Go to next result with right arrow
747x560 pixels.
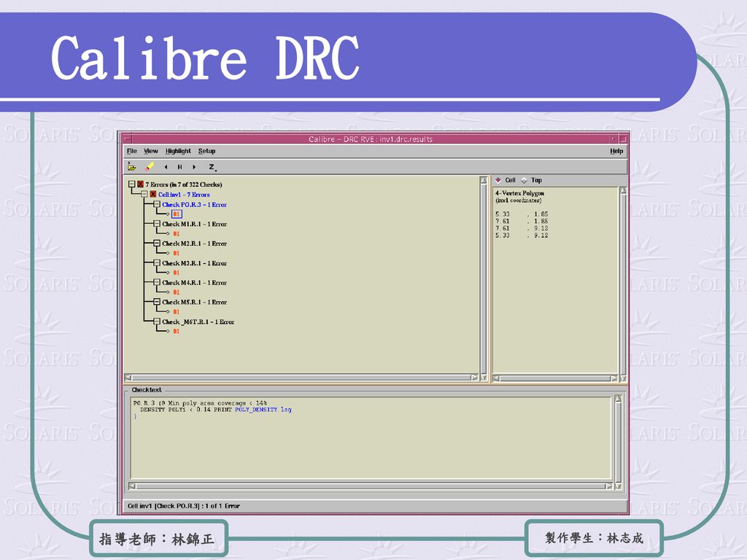pyautogui.click(x=194, y=167)
